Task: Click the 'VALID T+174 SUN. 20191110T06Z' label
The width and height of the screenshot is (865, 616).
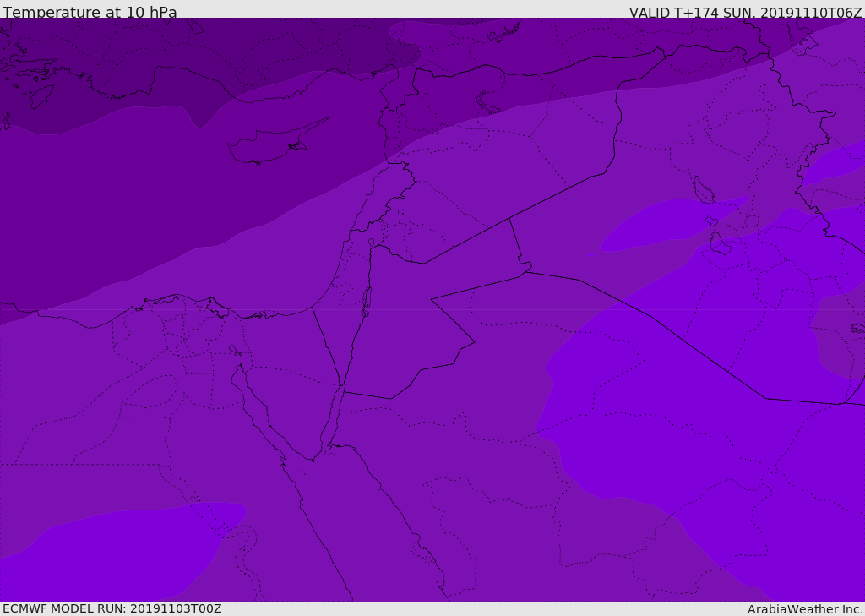Action: [x=745, y=12]
